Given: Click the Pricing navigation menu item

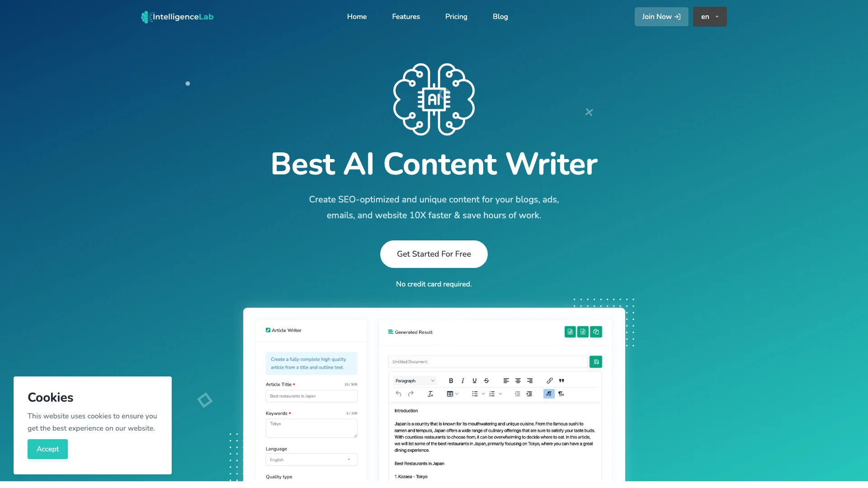Looking at the screenshot, I should click(x=456, y=17).
